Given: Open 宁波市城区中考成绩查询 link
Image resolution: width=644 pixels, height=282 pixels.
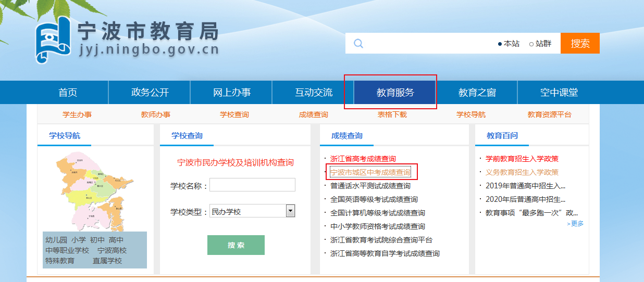Looking at the screenshot, I should (370, 172).
